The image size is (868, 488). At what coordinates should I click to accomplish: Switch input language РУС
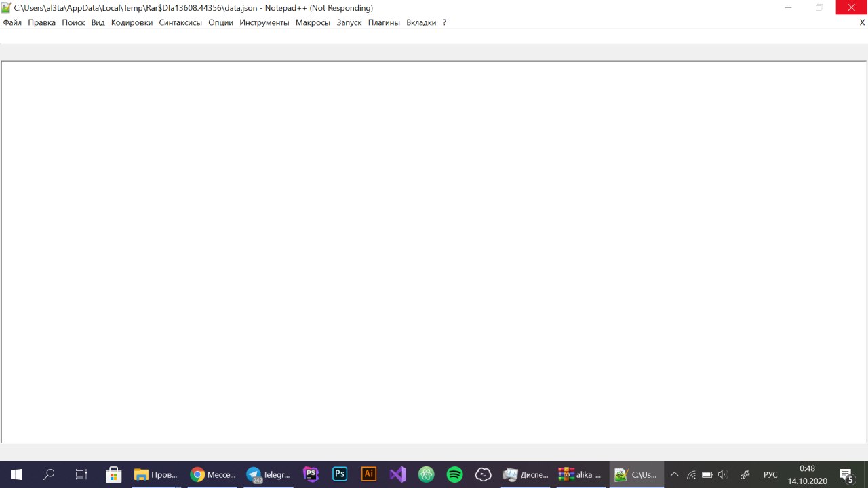point(770,474)
